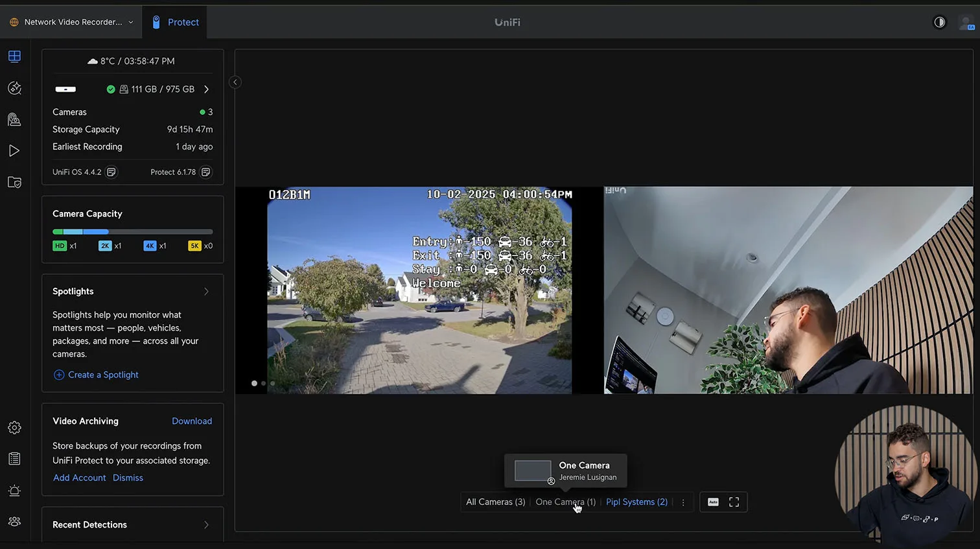The height and width of the screenshot is (549, 980).
Task: Switch to All Cameras (3) view
Action: coord(495,502)
